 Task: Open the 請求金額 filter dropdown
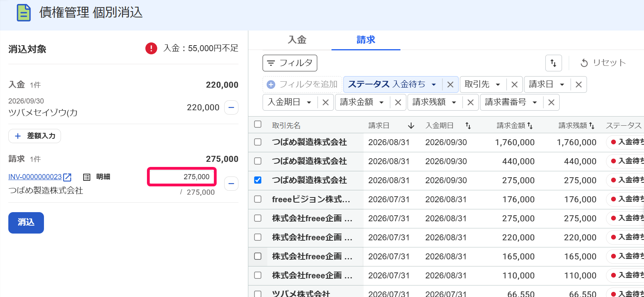[362, 102]
